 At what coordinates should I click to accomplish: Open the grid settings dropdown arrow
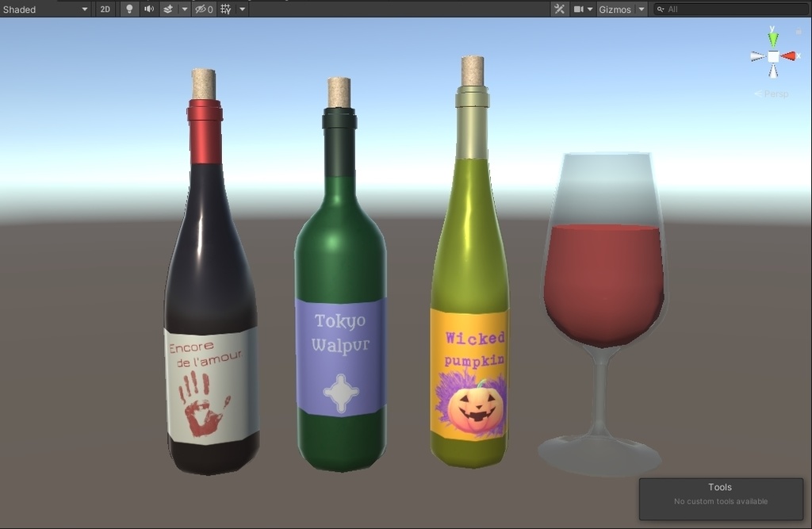(x=242, y=9)
